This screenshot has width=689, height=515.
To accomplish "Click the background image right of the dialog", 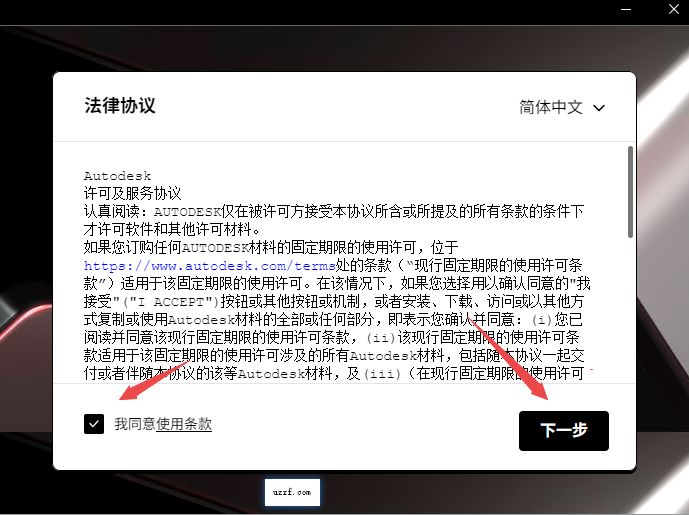I will coord(662,250).
